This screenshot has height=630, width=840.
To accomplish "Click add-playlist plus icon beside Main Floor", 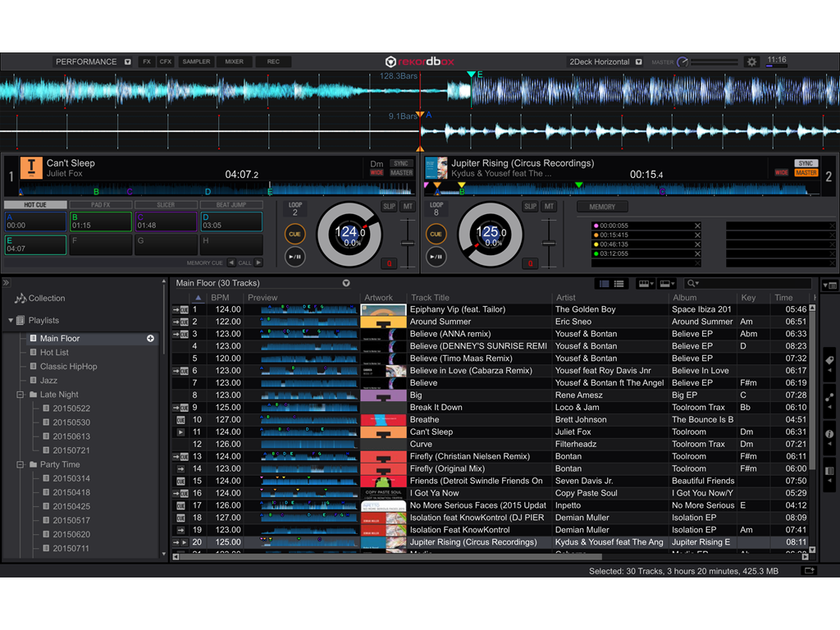I will click(150, 338).
